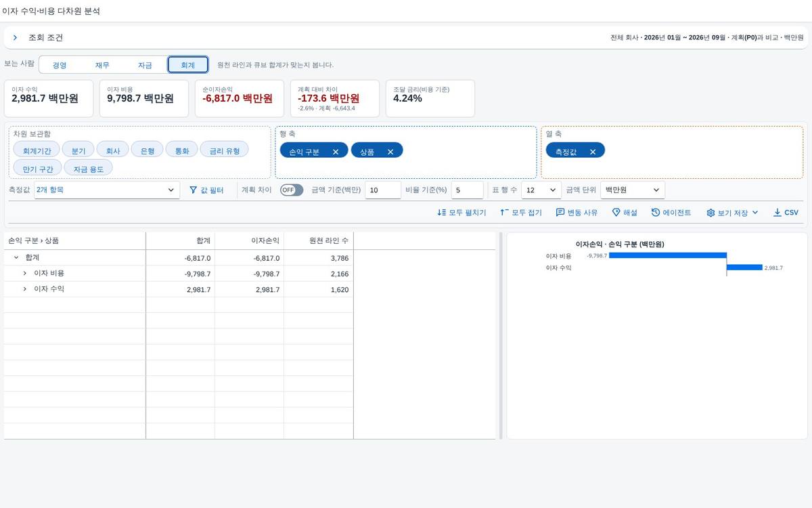Click 모두 펼치기 expand-all icon button
Image resolution: width=812 pixels, height=508 pixels.
pyautogui.click(x=461, y=213)
